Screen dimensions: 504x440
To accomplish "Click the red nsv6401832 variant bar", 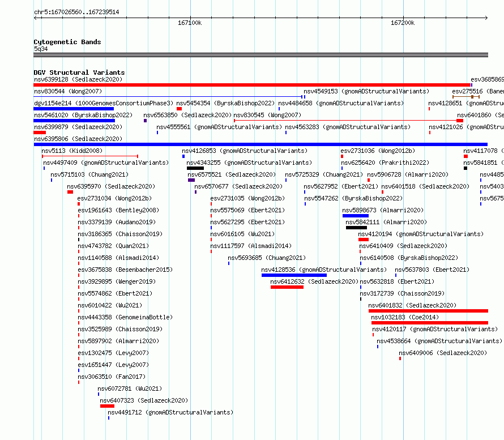I will pyautogui.click(x=429, y=311).
